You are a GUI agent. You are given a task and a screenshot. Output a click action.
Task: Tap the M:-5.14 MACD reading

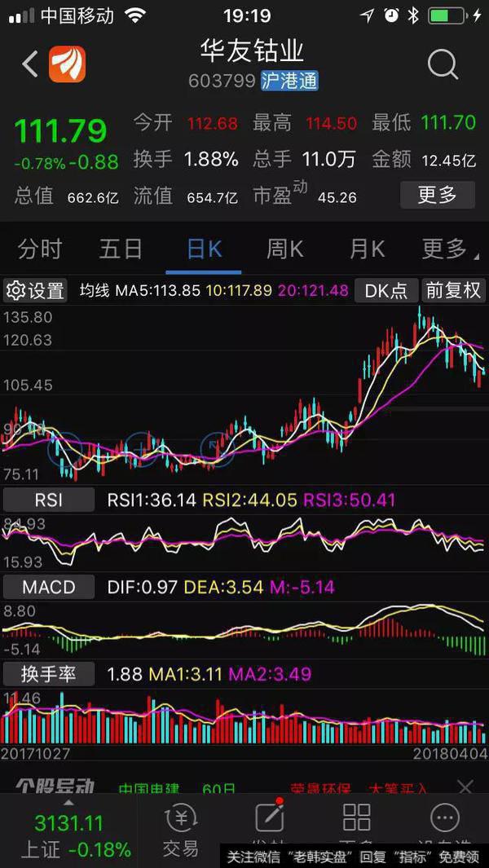pyautogui.click(x=302, y=587)
